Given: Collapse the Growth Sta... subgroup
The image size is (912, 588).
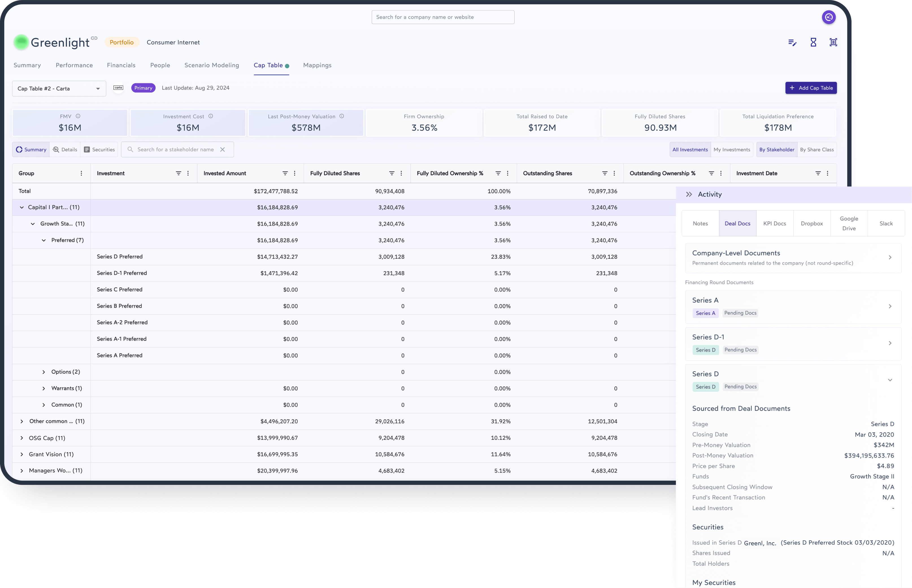Looking at the screenshot, I should (33, 224).
